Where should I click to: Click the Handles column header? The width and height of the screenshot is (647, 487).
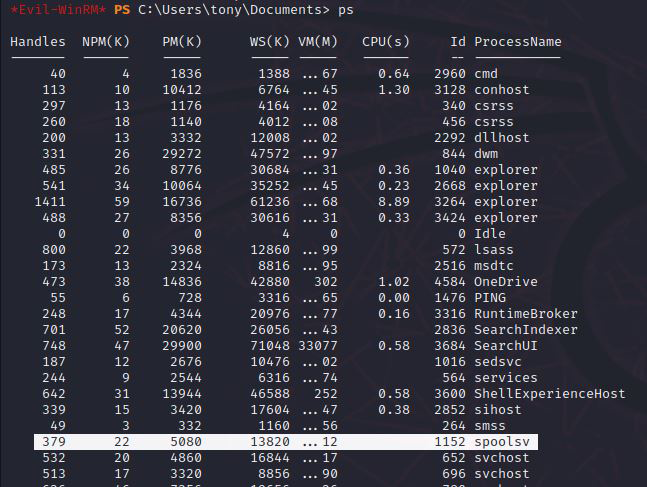[x=38, y=42]
